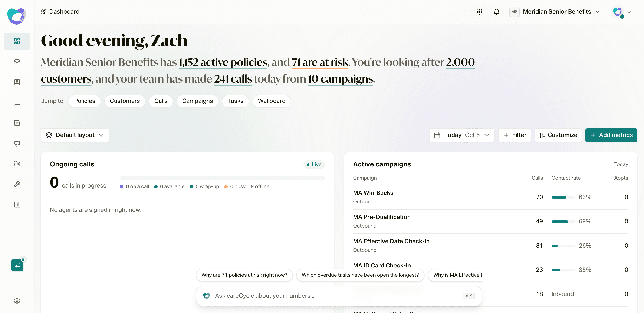Click the teal swap arrows button
644x313 pixels.
coord(17,265)
